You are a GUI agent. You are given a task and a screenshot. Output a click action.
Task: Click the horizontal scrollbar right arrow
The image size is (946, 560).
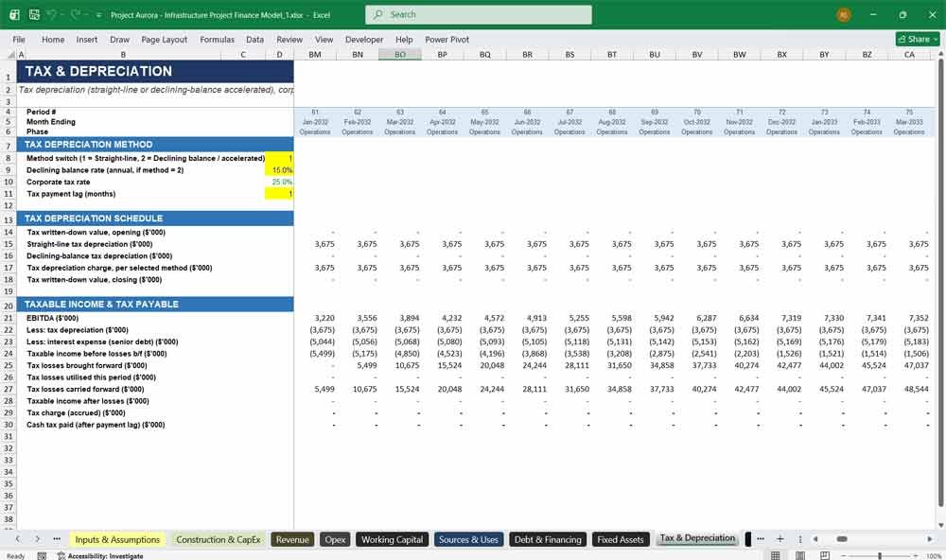pos(930,539)
